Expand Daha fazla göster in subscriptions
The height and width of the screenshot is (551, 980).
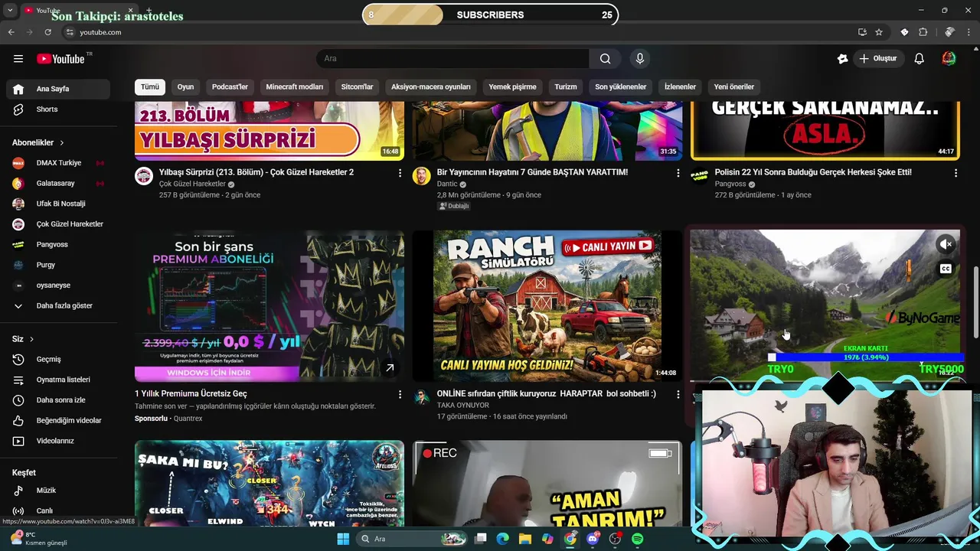pos(57,305)
